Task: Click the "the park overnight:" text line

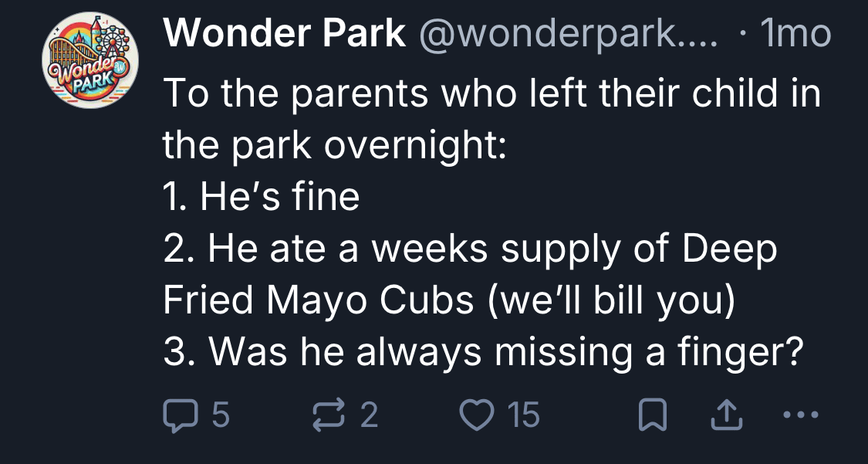Action: pyautogui.click(x=333, y=146)
